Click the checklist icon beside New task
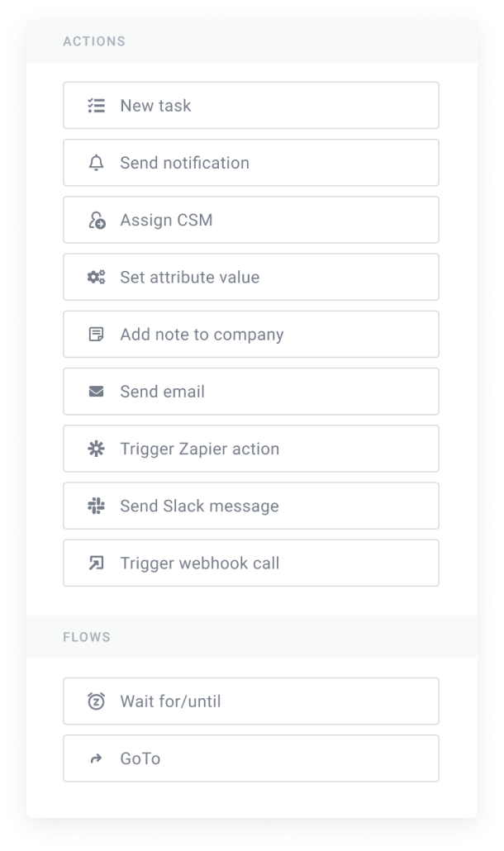The width and height of the screenshot is (504, 851). pos(96,106)
